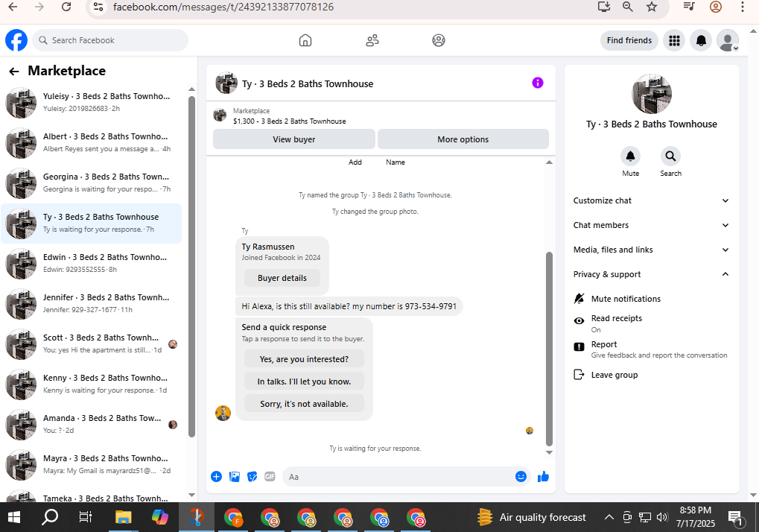Open the Facebook menu grid icon
The width and height of the screenshot is (759, 532).
pos(674,41)
